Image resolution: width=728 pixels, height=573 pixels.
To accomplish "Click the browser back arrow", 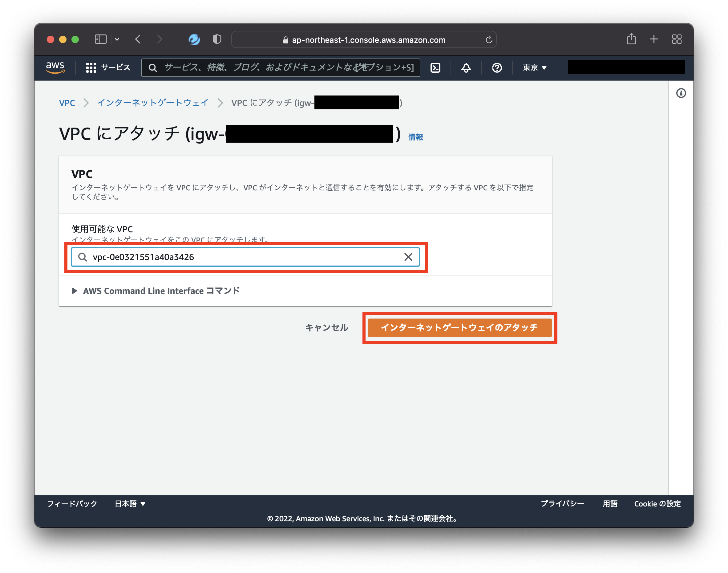I will click(138, 39).
